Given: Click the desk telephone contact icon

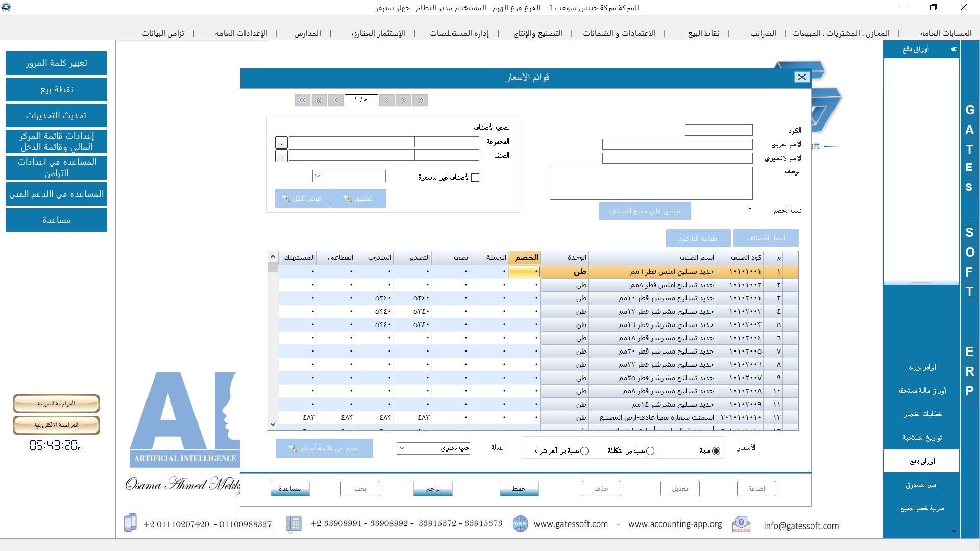Looking at the screenshot, I should coord(293,523).
